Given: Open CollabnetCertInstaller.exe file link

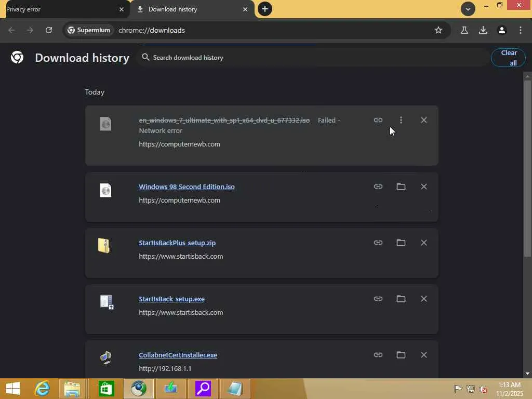Looking at the screenshot, I should click(x=178, y=355).
